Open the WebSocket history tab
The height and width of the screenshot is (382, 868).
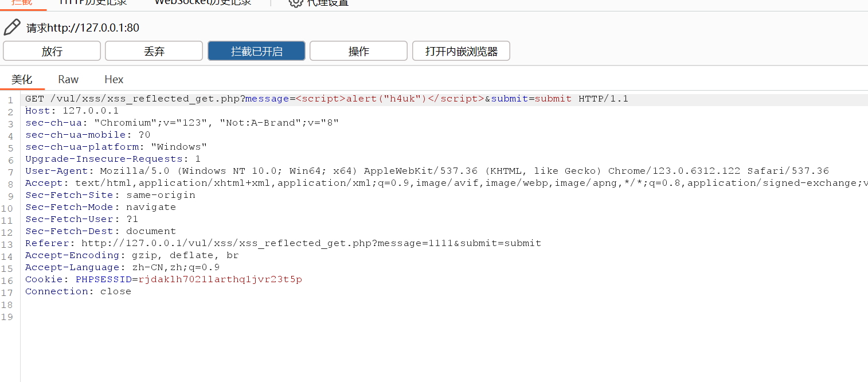(203, 3)
